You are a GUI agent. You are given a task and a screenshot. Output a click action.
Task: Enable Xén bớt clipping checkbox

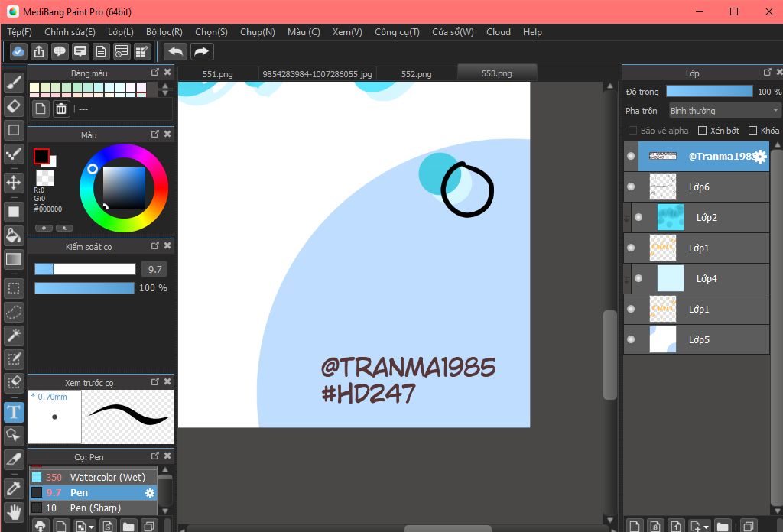tap(702, 130)
